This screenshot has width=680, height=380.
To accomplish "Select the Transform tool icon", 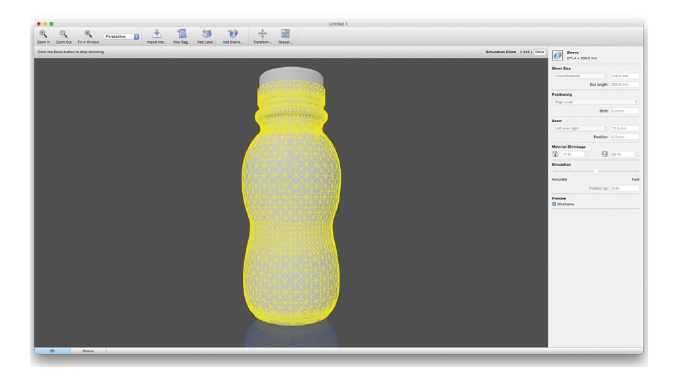I will pyautogui.click(x=262, y=34).
